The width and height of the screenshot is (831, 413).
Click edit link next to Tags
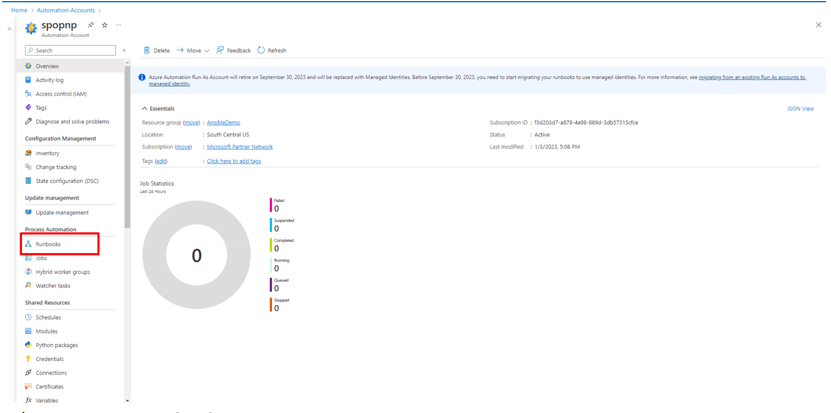(161, 161)
